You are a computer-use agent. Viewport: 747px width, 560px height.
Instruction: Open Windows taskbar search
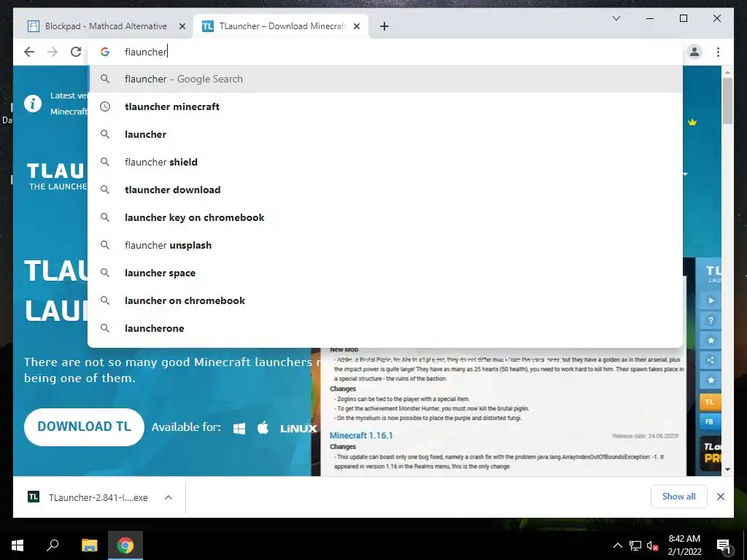[53, 545]
